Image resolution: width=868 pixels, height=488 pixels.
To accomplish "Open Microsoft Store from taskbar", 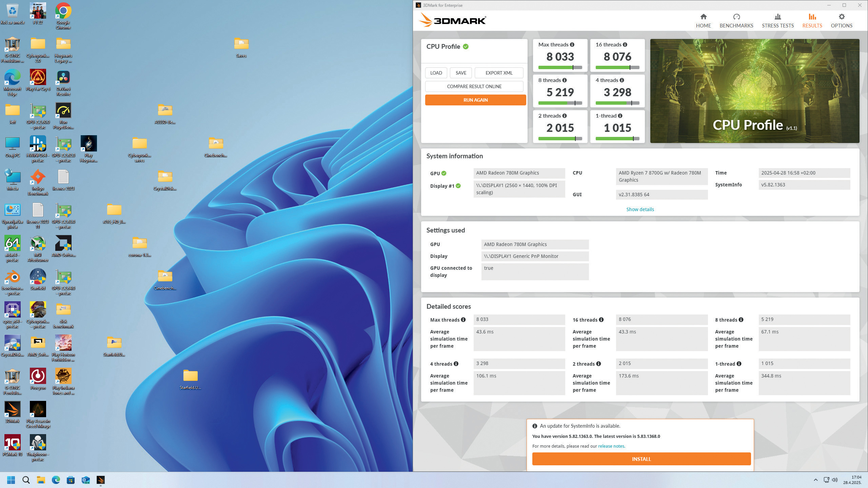I will coord(71,480).
